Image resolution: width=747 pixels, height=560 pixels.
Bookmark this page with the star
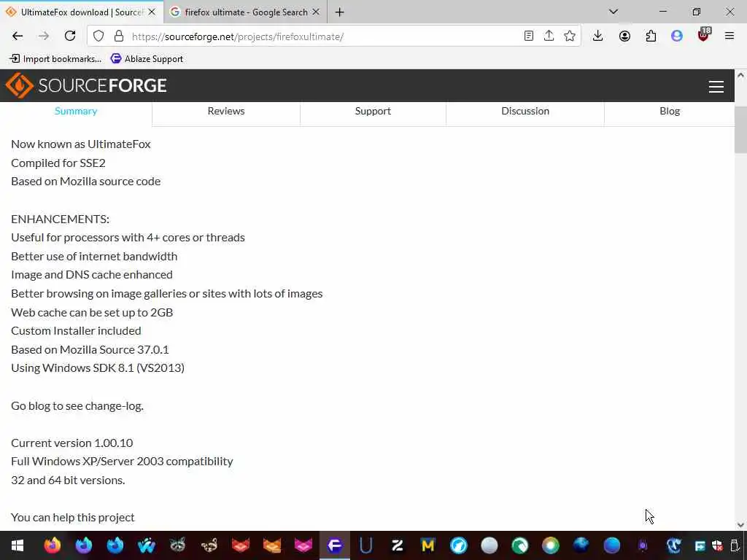coord(569,36)
